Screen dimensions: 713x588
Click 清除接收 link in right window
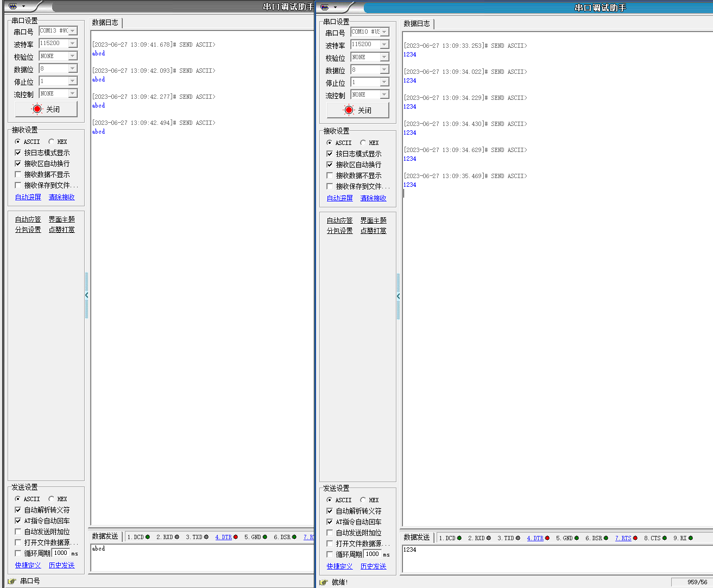[x=374, y=198]
